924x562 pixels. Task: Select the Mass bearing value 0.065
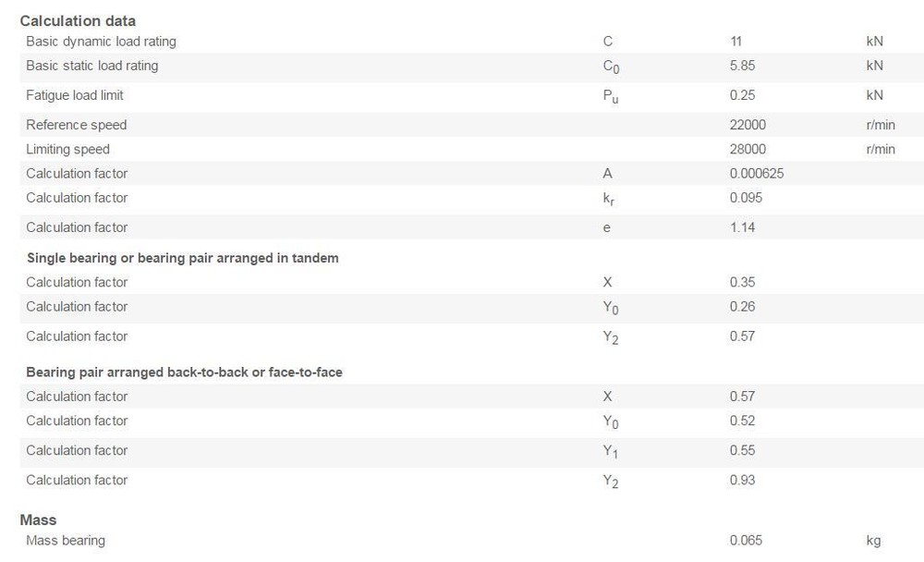pos(746,540)
